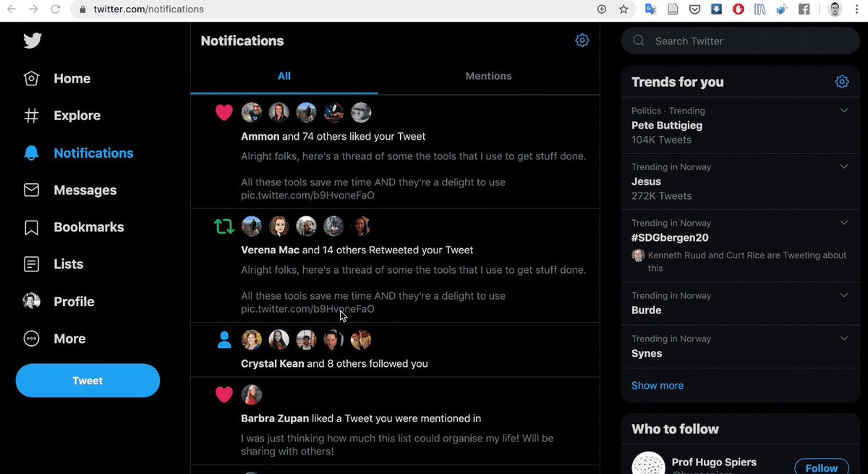Click the Search Twitter field

(739, 41)
